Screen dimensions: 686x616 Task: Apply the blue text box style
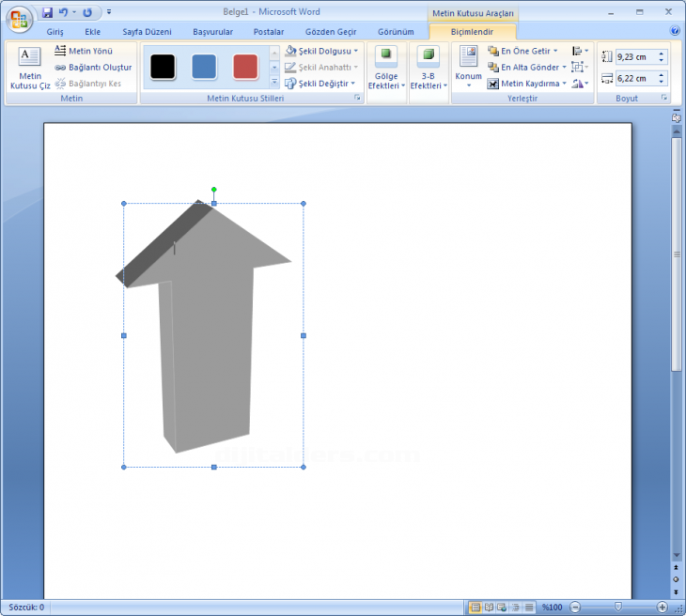pyautogui.click(x=204, y=67)
